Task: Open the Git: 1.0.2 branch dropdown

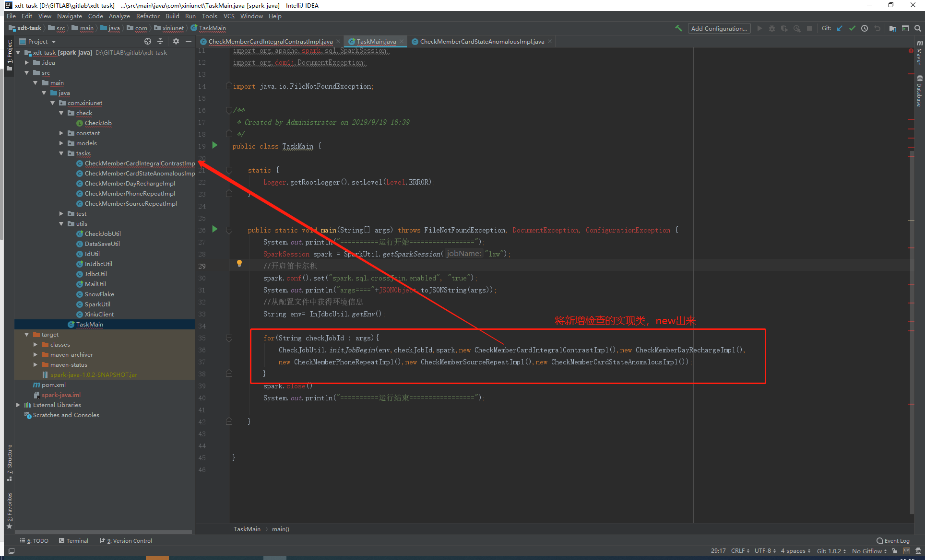Action: coord(831,551)
